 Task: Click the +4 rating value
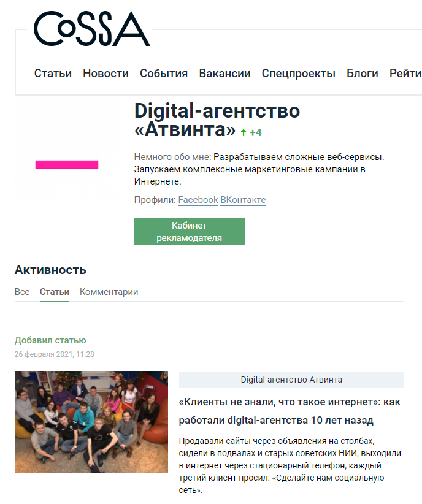[256, 132]
